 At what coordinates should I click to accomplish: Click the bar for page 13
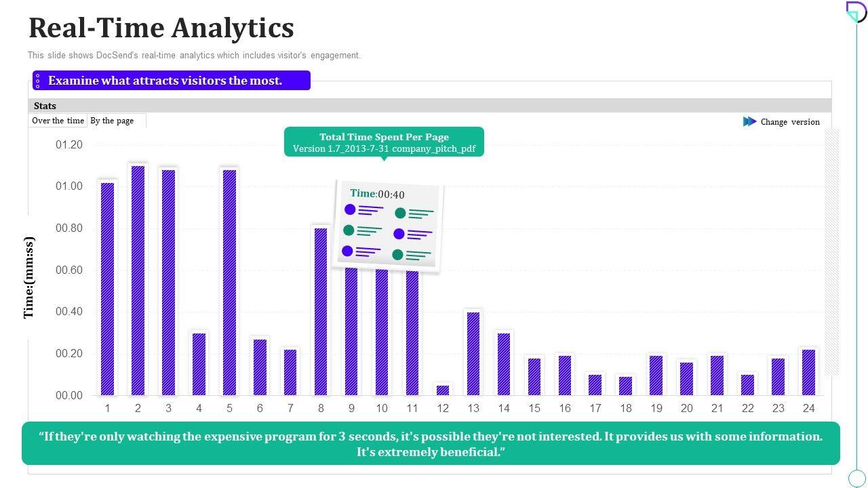pyautogui.click(x=473, y=353)
